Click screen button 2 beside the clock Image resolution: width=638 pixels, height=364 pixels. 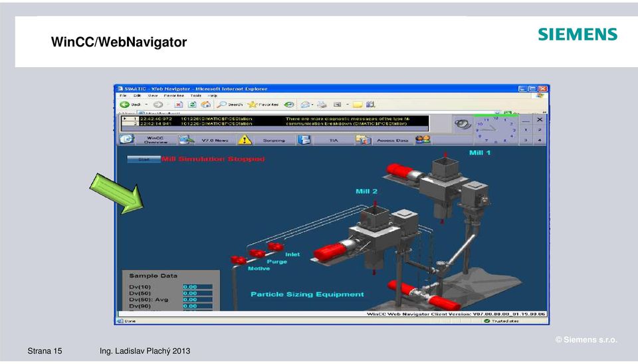[x=540, y=130]
